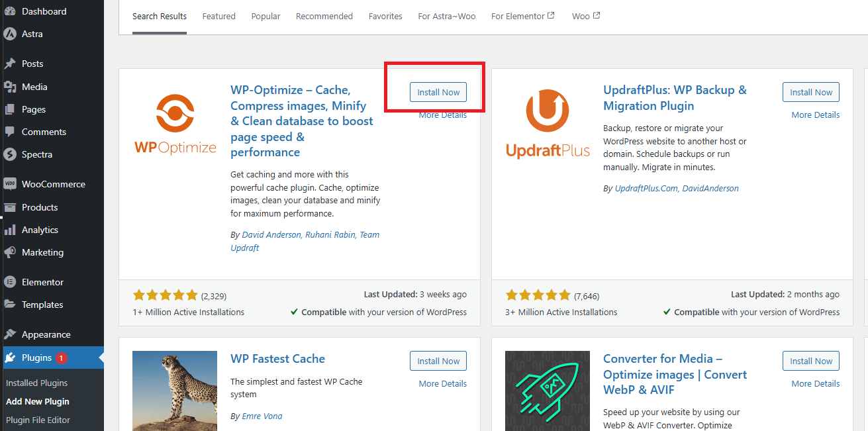Image resolution: width=868 pixels, height=431 pixels.
Task: Install the UpdraftPlus backup plugin
Action: [x=810, y=92]
